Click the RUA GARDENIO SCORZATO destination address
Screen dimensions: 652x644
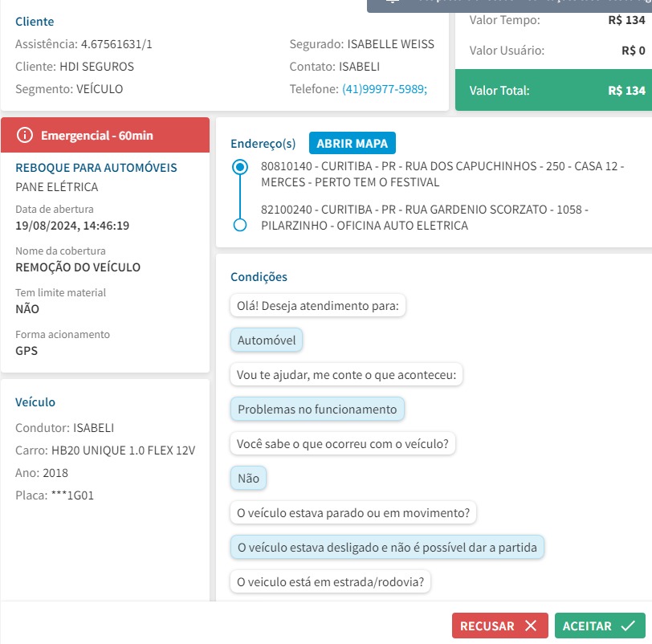tap(425, 218)
